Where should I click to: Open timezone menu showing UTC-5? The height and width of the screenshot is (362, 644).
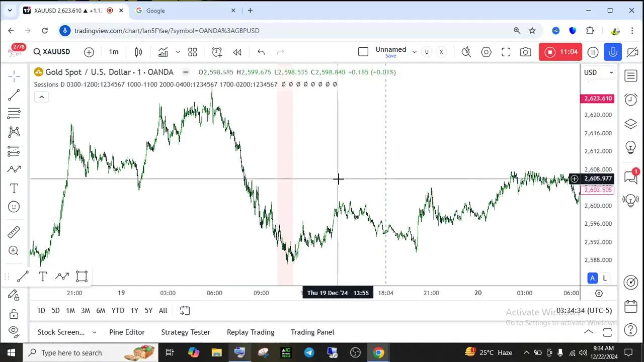point(584,311)
